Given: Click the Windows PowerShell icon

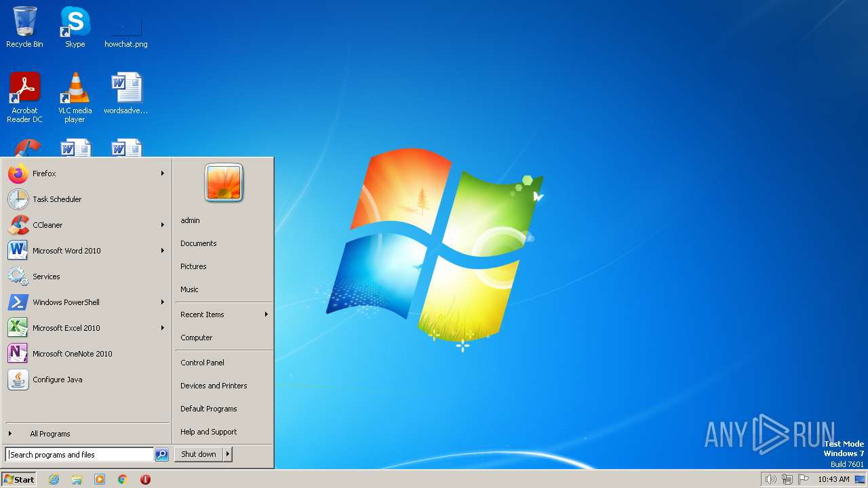Looking at the screenshot, I should point(18,302).
